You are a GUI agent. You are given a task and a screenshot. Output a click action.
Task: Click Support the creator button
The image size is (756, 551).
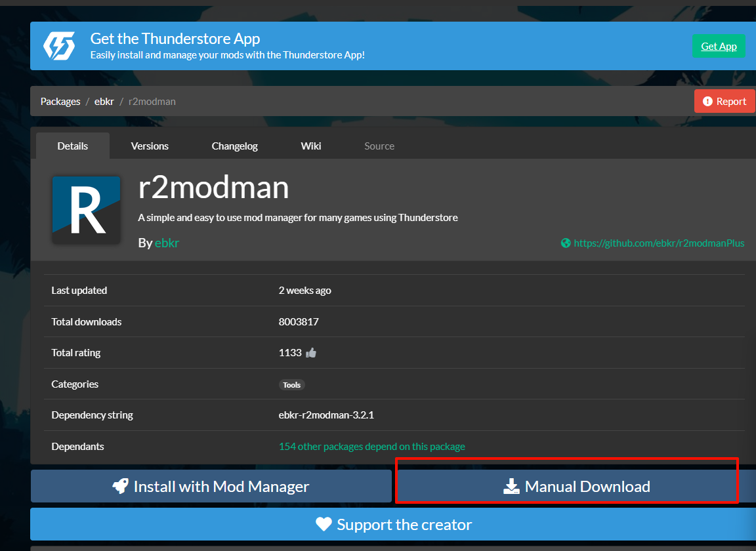(x=393, y=524)
